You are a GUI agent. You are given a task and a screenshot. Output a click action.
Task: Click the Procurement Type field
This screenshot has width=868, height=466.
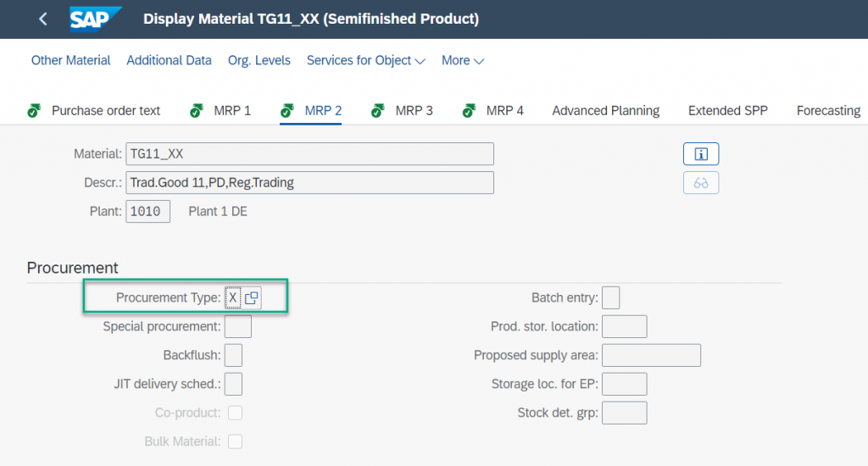coord(233,297)
